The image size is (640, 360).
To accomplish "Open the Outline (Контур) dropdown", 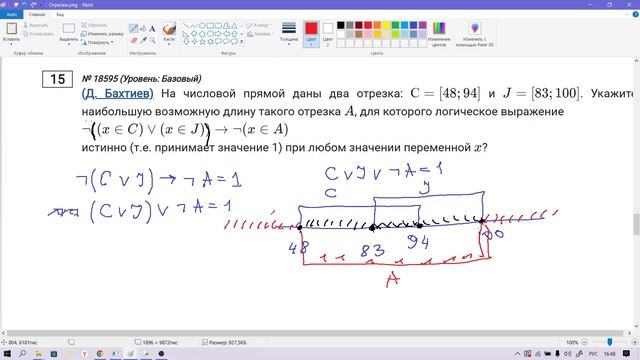I will coord(259,25).
